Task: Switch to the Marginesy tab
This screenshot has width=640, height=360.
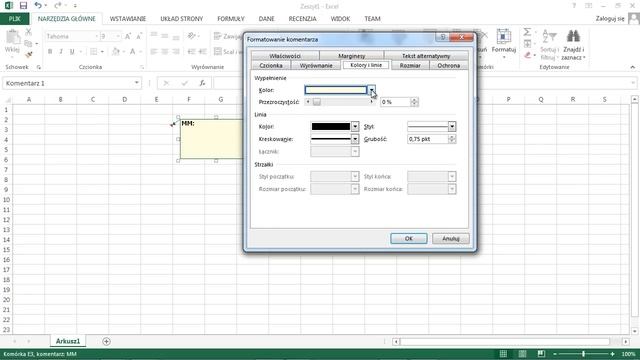Action: click(351, 56)
